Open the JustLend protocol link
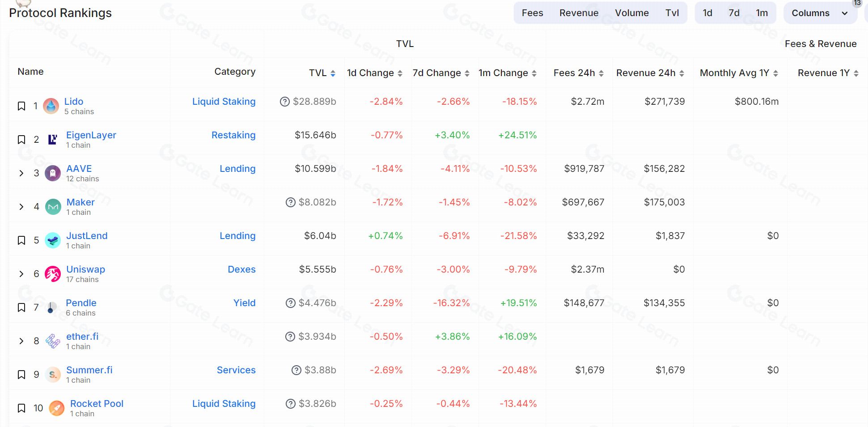The width and height of the screenshot is (868, 427). (x=87, y=236)
